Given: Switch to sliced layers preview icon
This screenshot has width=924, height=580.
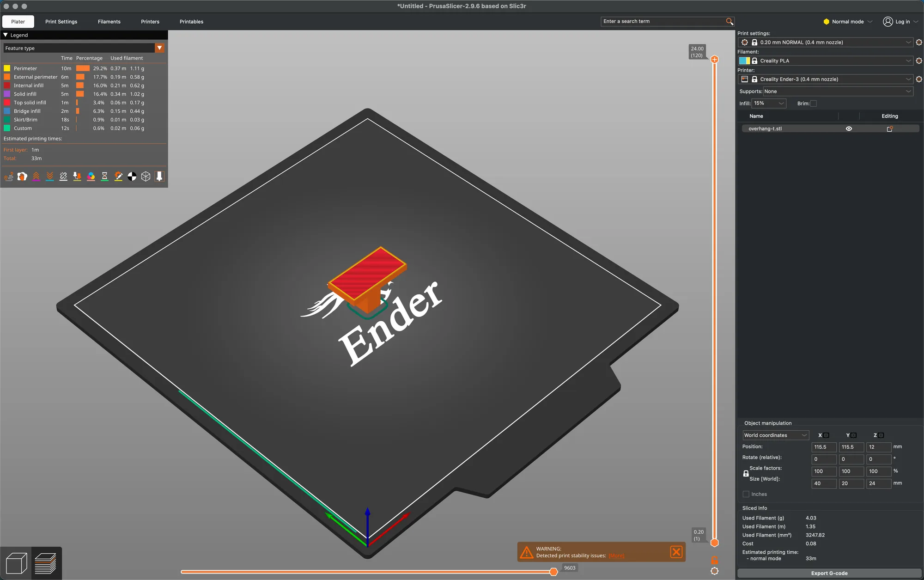Looking at the screenshot, I should tap(46, 563).
